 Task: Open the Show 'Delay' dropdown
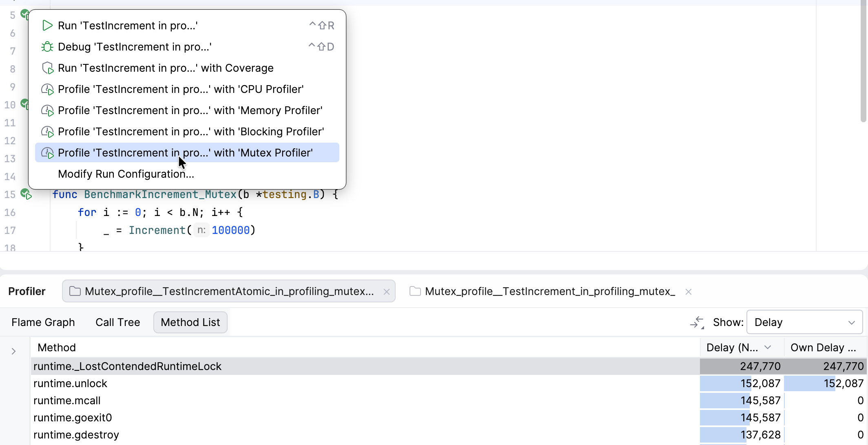pyautogui.click(x=804, y=322)
